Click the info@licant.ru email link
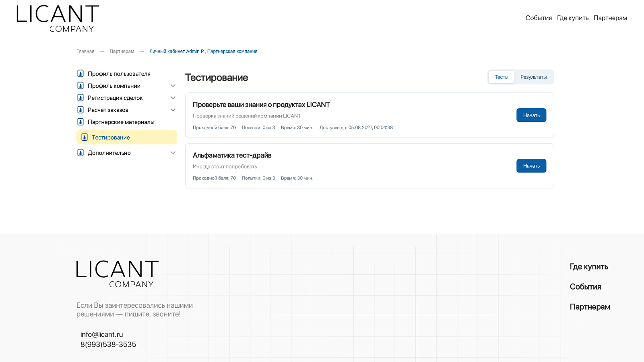 tap(102, 335)
